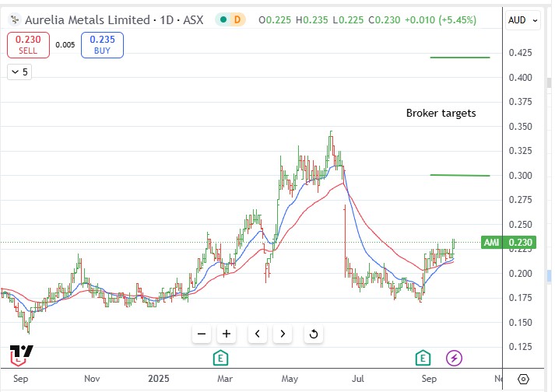
Task: Click the Jul label on time axis
Action: (358, 379)
